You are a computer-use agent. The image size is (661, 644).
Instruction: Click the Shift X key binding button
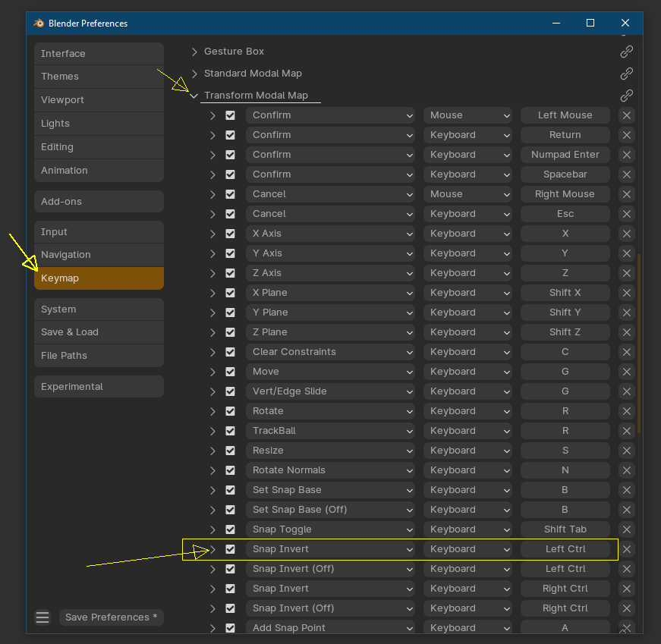point(565,293)
